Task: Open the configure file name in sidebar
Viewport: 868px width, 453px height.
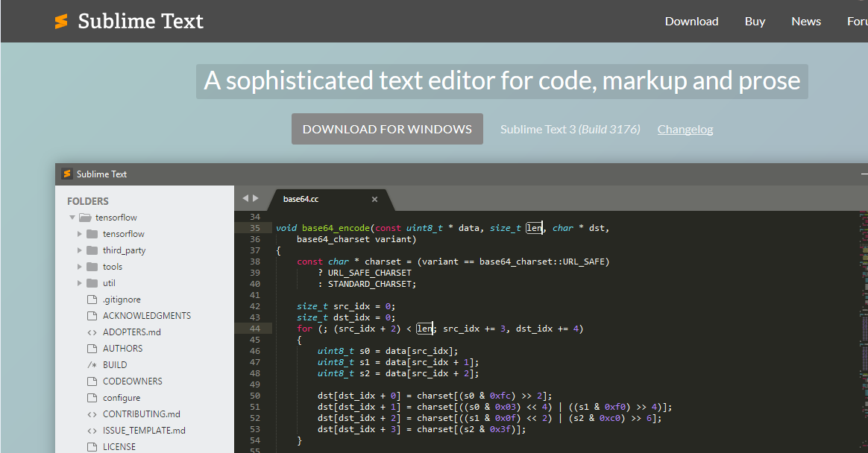Action: [122, 398]
